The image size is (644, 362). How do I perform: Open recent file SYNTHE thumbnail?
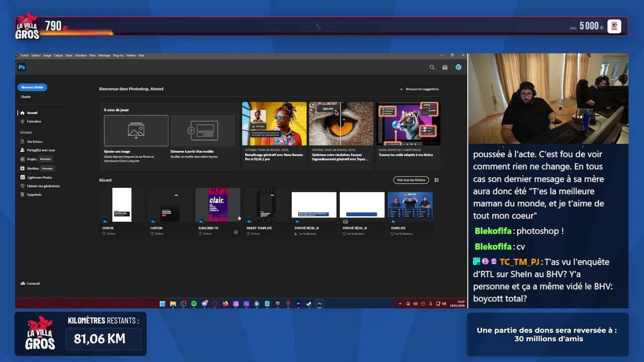point(122,205)
